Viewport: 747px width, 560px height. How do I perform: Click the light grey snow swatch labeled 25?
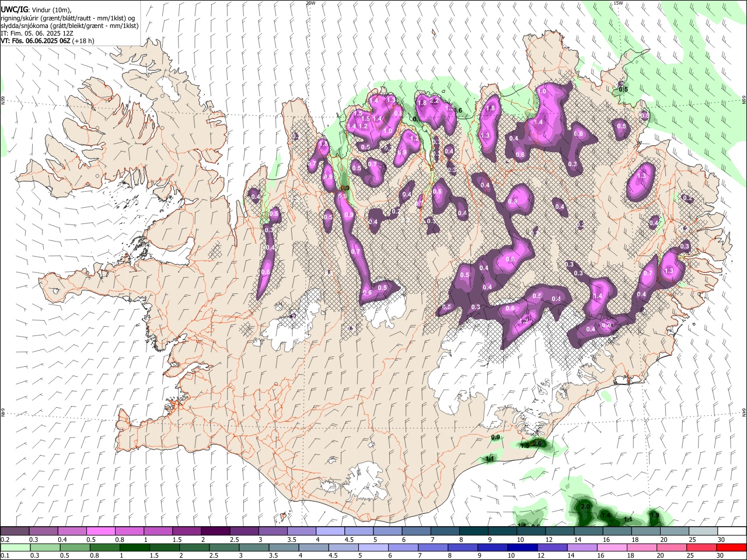coord(703,531)
